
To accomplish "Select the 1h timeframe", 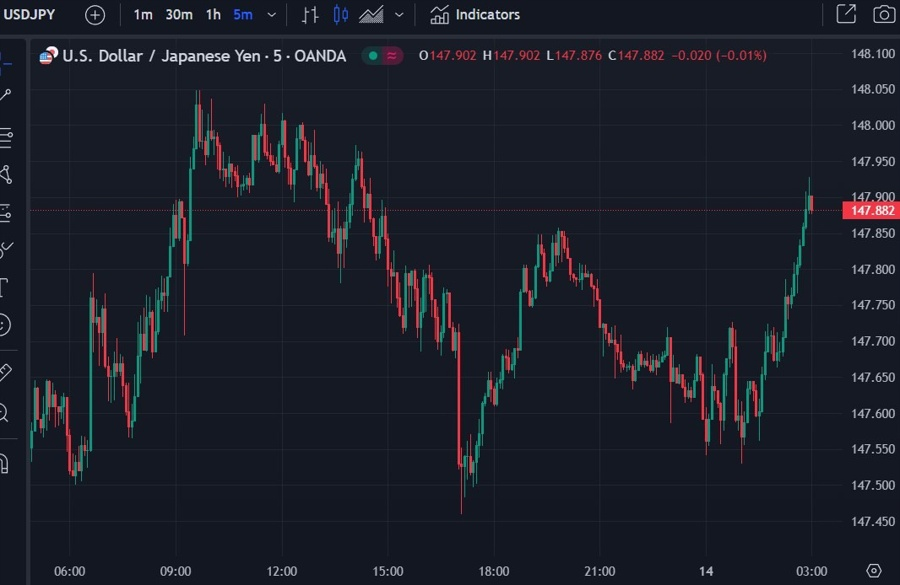I will pos(214,14).
